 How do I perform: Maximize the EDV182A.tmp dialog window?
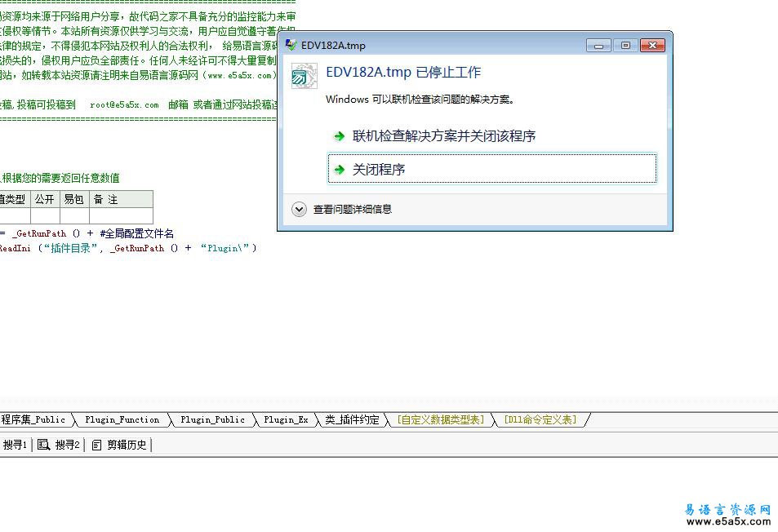[625, 45]
